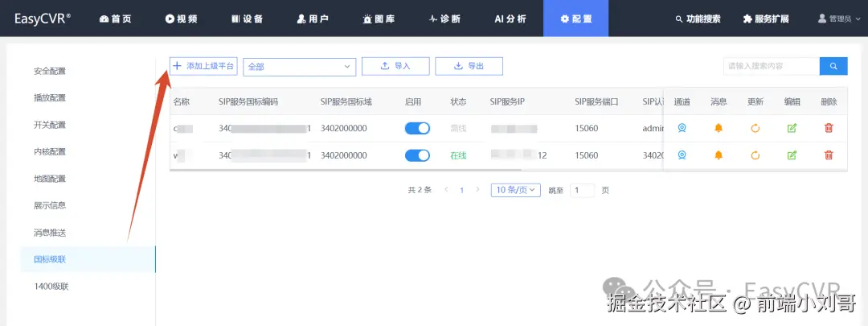Open the 诊断 nav tab
Screen dimensions: 868x326
point(444,19)
